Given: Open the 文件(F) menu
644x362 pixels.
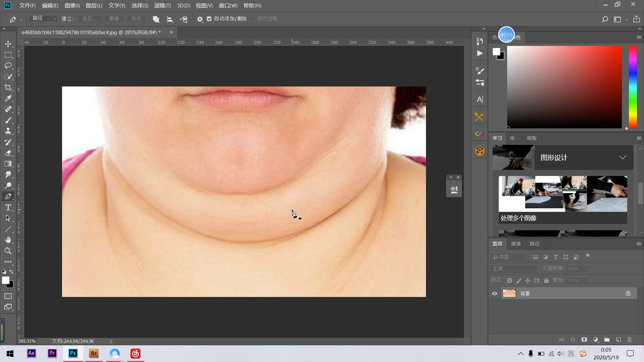Looking at the screenshot, I should click(28, 6).
